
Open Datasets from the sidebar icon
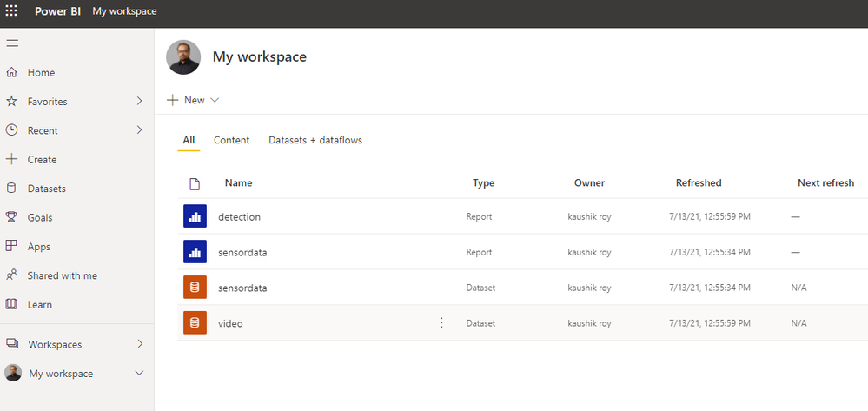tap(12, 189)
